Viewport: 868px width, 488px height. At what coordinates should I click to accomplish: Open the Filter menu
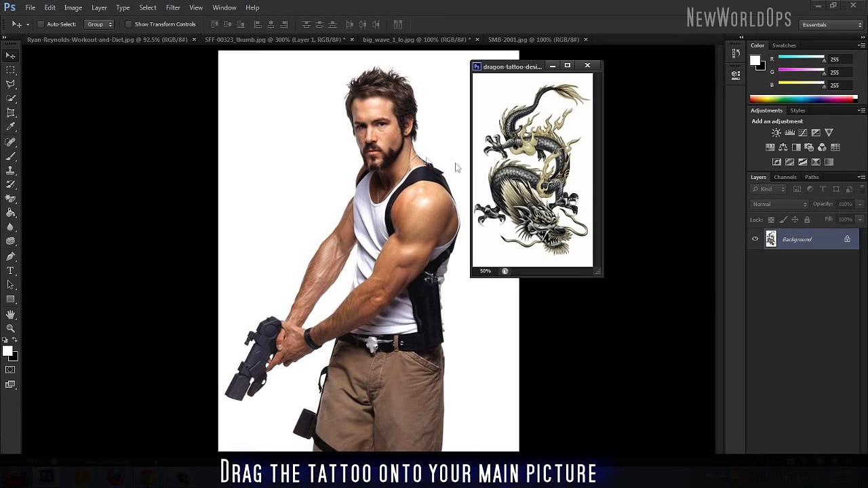pos(173,7)
